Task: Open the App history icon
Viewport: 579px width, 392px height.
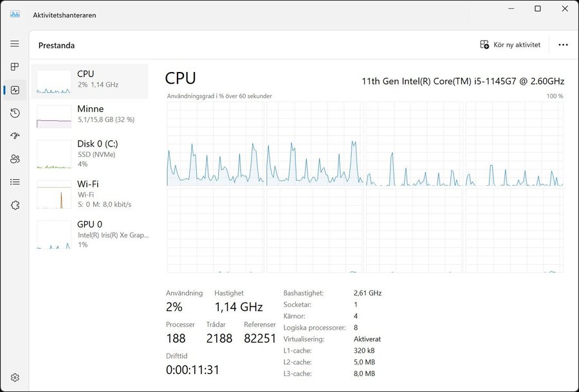Action: pos(15,113)
